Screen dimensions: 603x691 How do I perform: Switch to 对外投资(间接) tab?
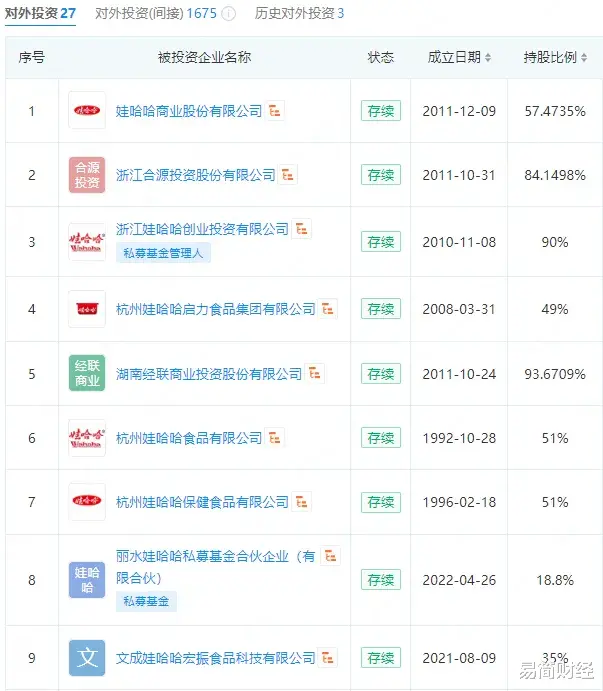[156, 14]
